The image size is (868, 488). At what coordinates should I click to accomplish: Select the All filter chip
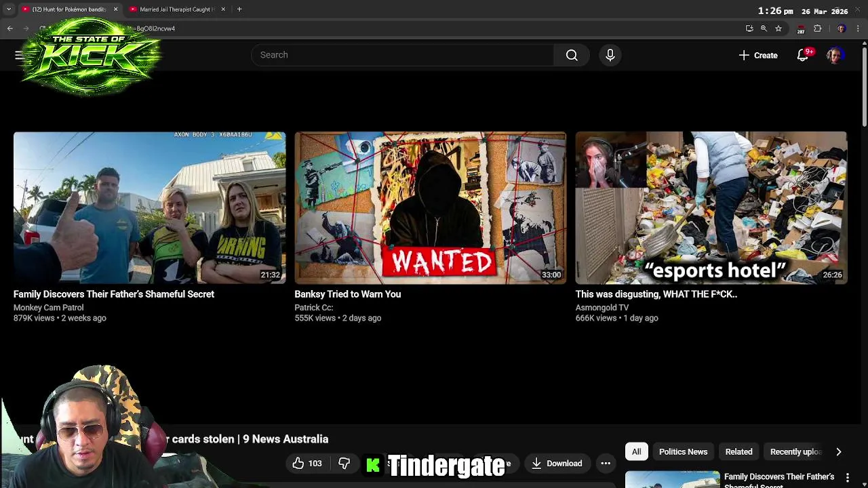coord(636,452)
